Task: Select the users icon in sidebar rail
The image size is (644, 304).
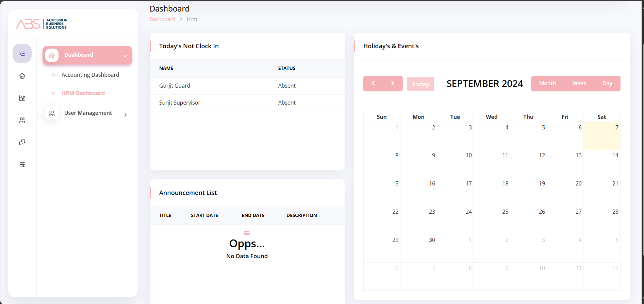Action: (x=22, y=120)
